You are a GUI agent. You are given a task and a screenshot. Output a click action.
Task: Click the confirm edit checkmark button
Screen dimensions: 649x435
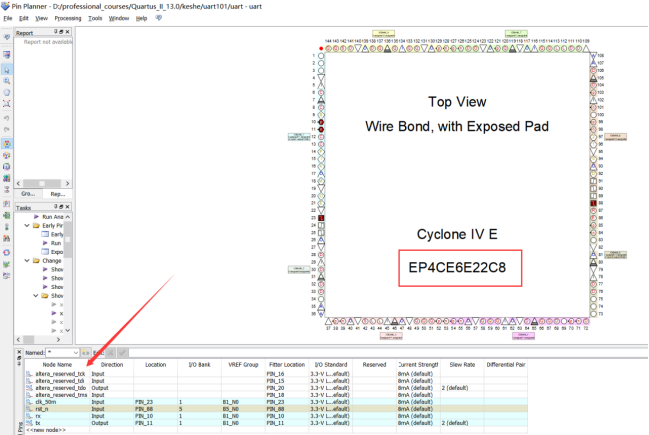tap(123, 353)
